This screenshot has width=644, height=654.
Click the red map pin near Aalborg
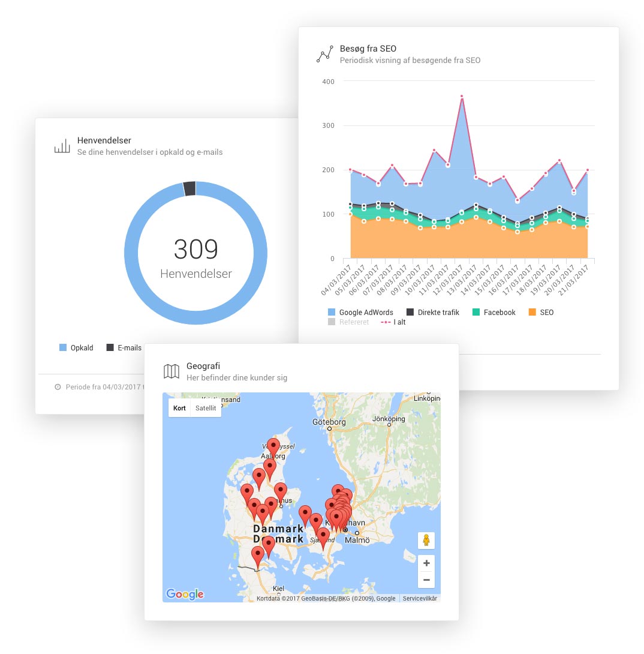[273, 448]
